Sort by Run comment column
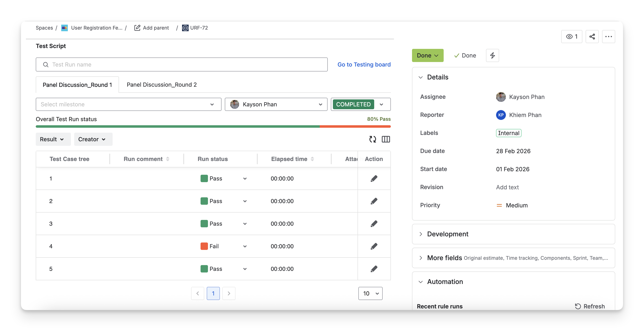The width and height of the screenshot is (644, 331). (x=168, y=159)
